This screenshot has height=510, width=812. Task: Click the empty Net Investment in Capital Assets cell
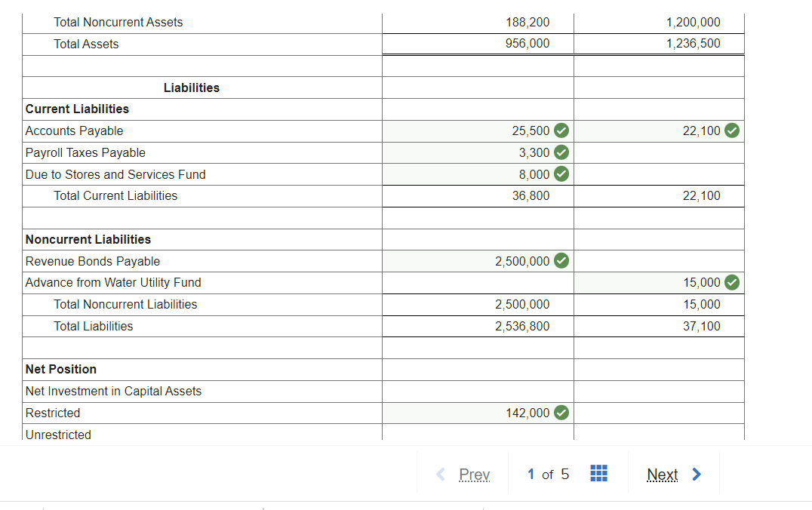pyautogui.click(x=478, y=391)
